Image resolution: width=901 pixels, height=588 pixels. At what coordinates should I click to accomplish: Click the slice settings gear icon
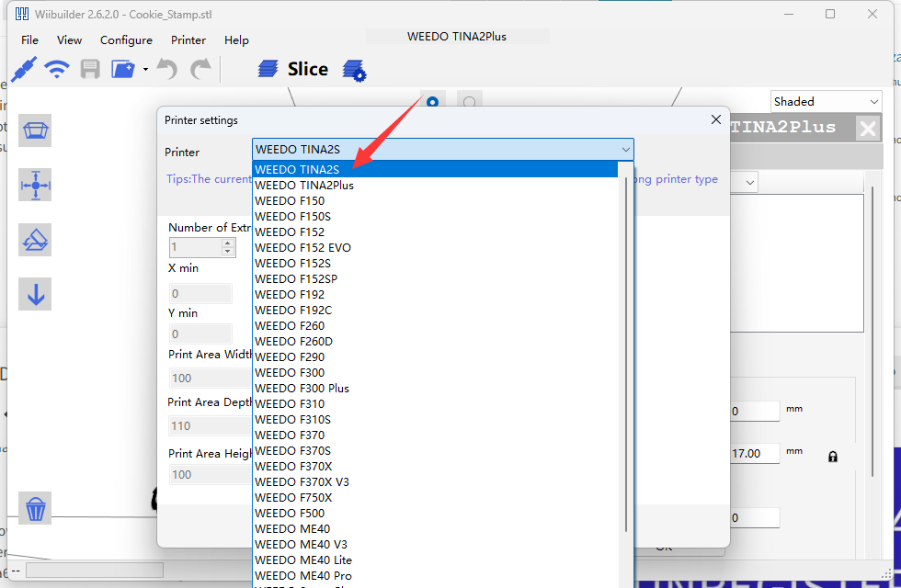tap(354, 70)
